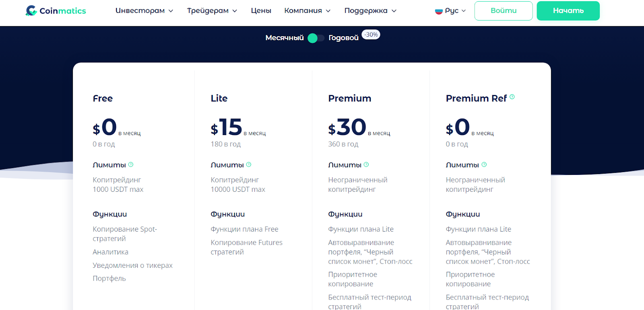Open the Рус language selector

tap(450, 11)
